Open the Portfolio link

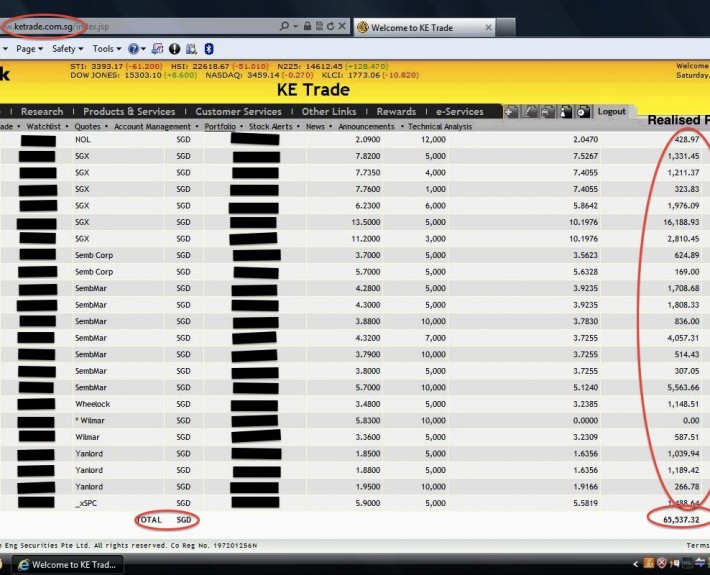coord(220,127)
